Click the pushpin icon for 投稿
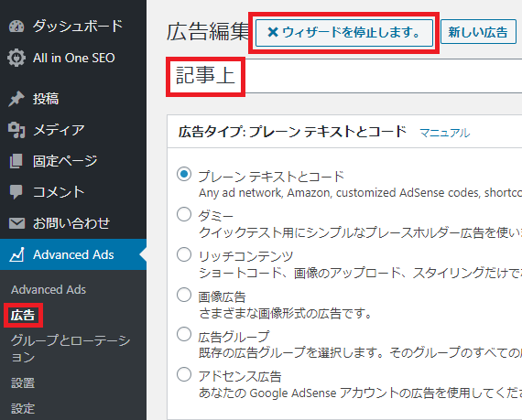The height and width of the screenshot is (420, 522). 16,99
